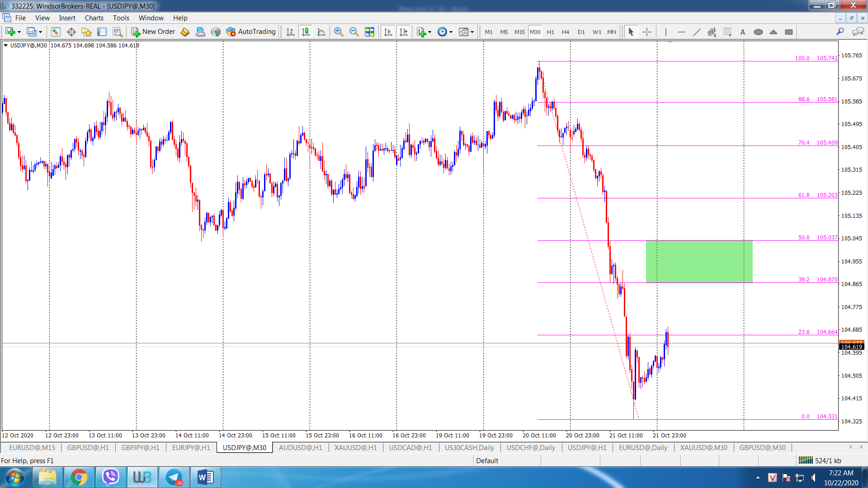The image size is (868, 488).
Task: Open the Charts menu
Action: (94, 18)
